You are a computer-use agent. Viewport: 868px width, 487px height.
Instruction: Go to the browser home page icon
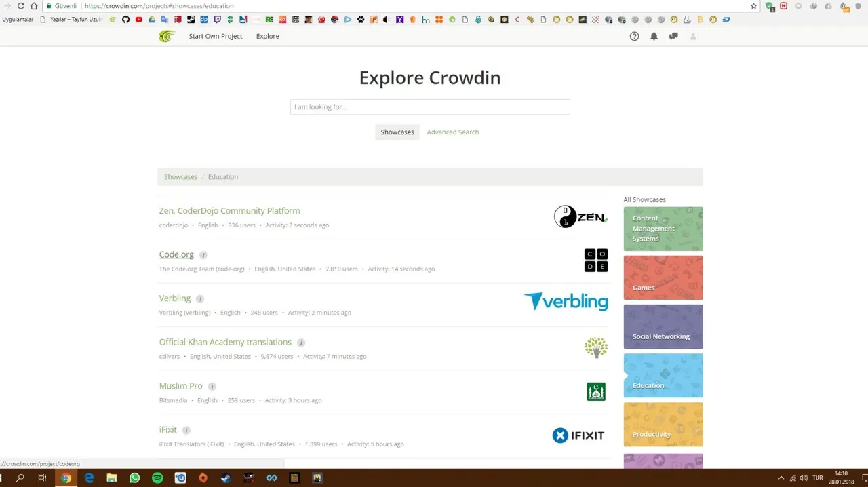(x=34, y=6)
